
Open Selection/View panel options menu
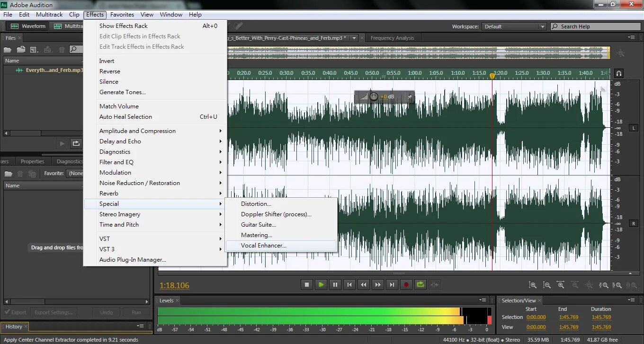tap(631, 300)
